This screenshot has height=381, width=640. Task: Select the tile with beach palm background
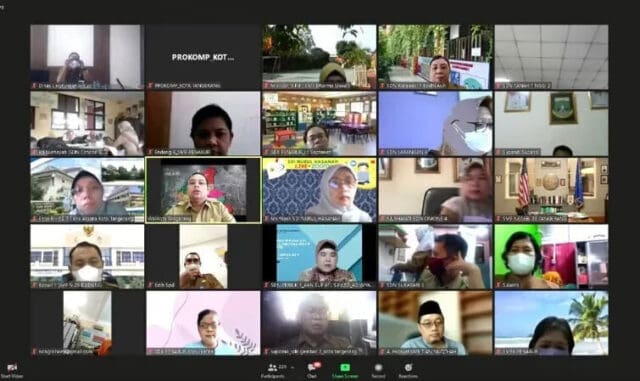coord(551,323)
